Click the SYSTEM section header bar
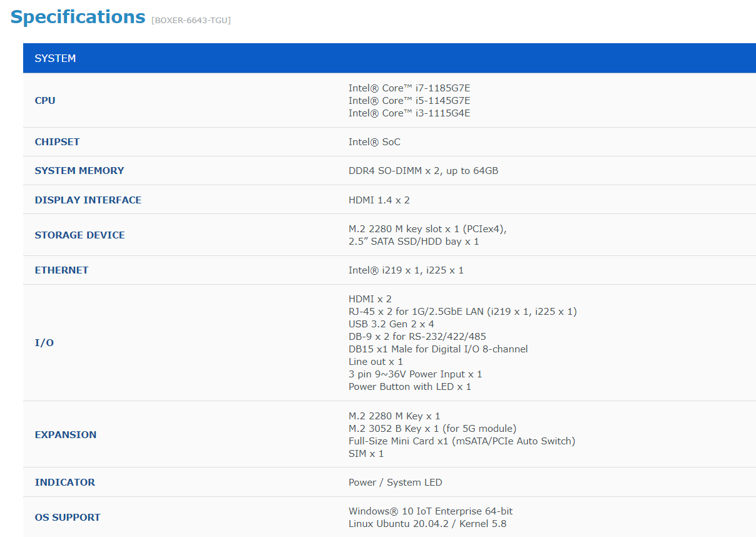 point(389,58)
